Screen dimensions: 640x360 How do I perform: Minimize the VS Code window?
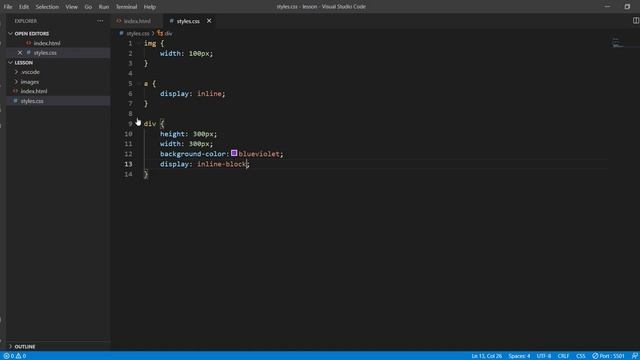pos(607,7)
